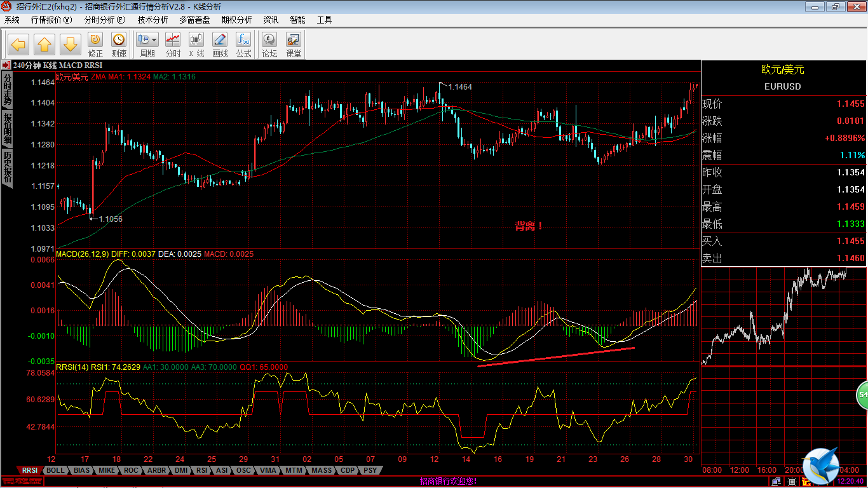The height and width of the screenshot is (488, 868).
Task: Open the 公式 formula editor
Action: tap(243, 44)
